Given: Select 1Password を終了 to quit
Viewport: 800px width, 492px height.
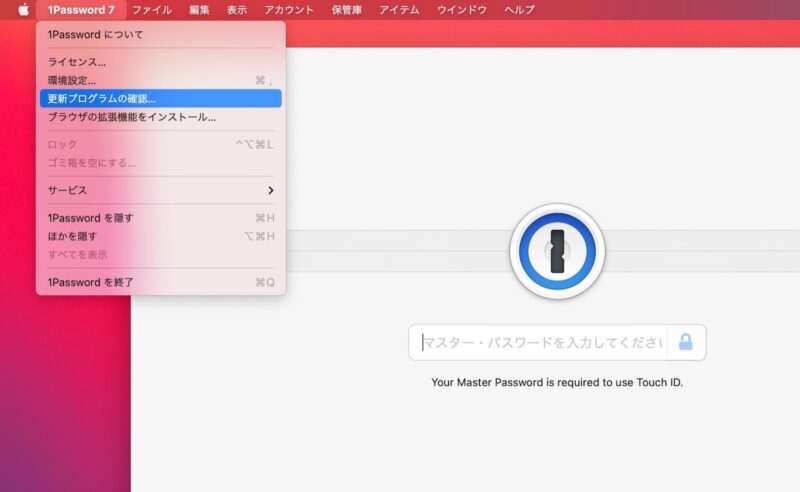Looking at the screenshot, I should click(x=160, y=282).
